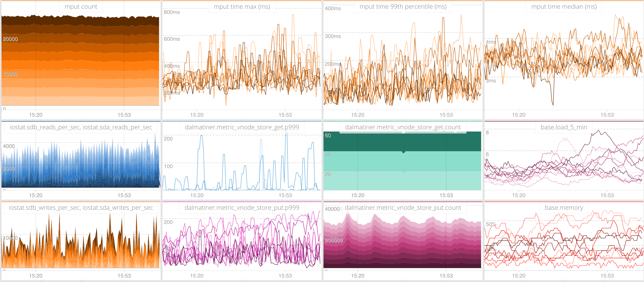Select the 'mput time max (ms)' chart title
644x282 pixels.
(242, 7)
